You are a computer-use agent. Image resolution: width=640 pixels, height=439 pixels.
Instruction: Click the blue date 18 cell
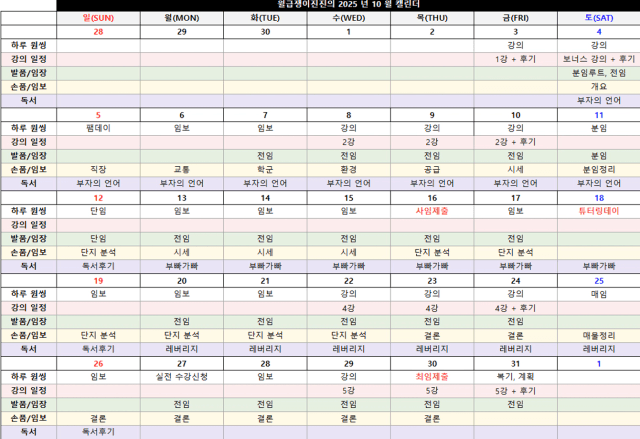(x=599, y=198)
